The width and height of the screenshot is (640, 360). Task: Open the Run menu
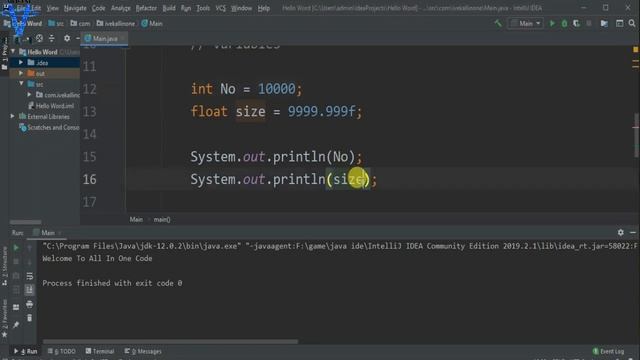pyautogui.click(x=186, y=8)
